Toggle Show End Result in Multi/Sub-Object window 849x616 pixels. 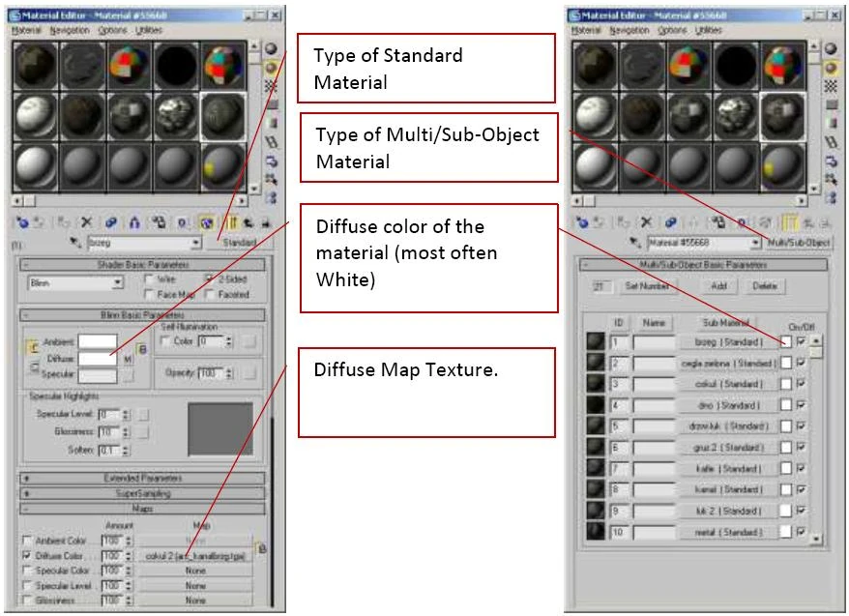[792, 222]
